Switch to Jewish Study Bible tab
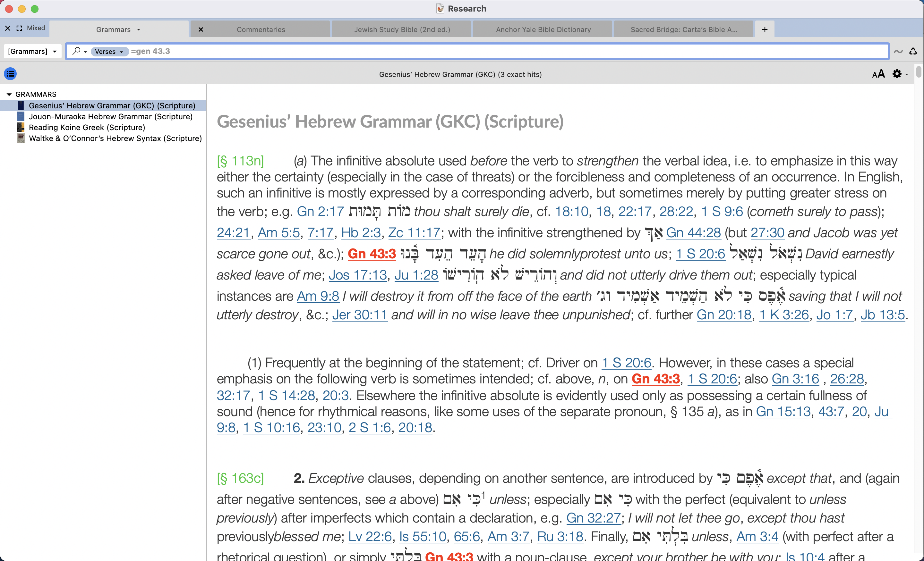 point(402,29)
